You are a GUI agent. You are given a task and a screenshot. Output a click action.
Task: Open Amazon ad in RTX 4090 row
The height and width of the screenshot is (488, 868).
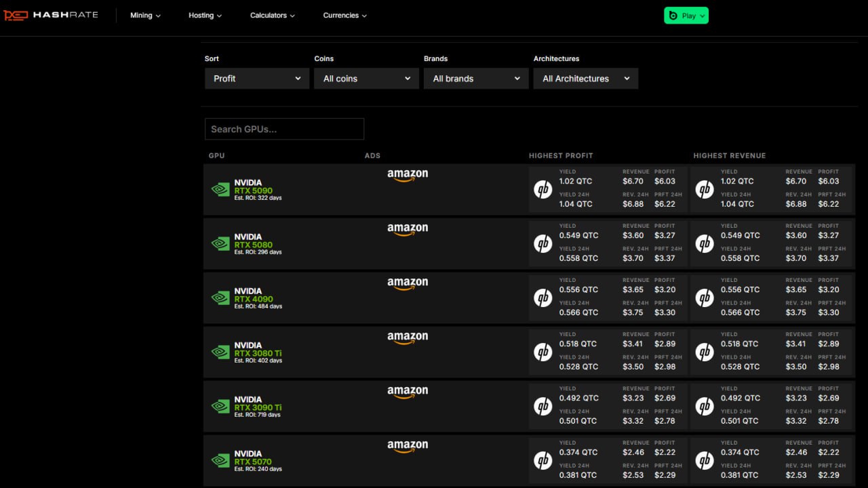tap(408, 284)
